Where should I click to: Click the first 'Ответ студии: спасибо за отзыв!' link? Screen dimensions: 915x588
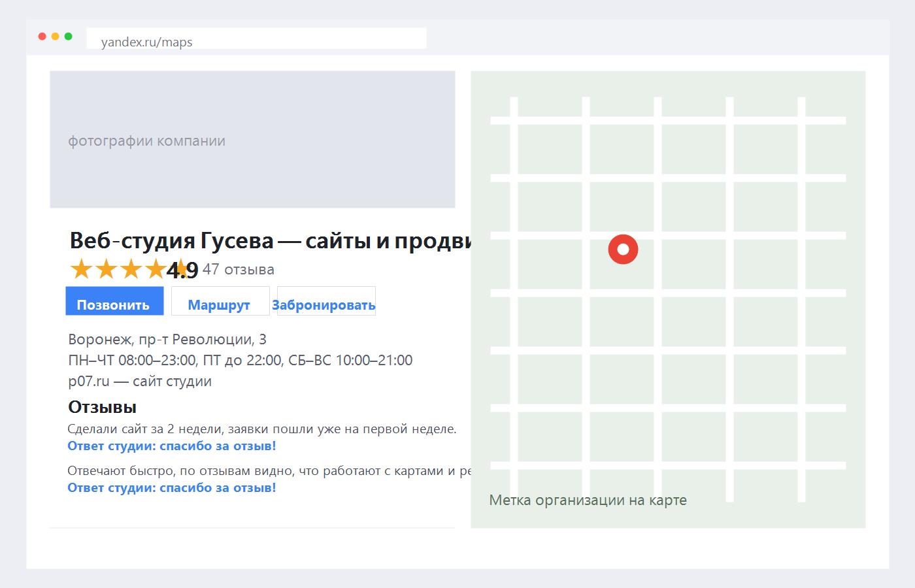pyautogui.click(x=172, y=446)
